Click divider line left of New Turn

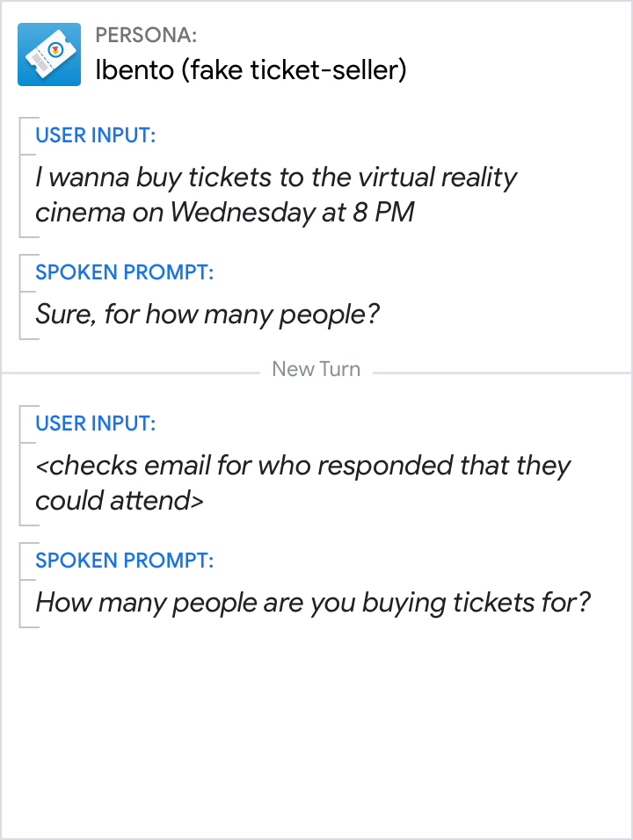click(x=132, y=373)
